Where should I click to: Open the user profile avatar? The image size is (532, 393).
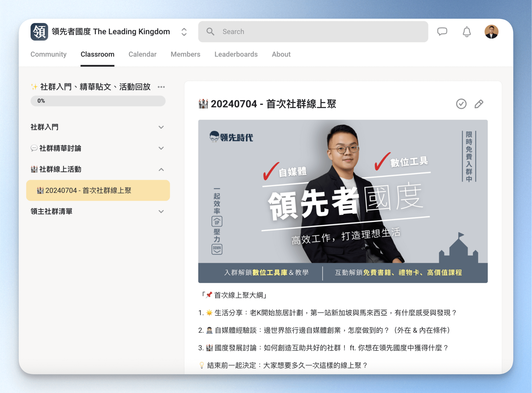[x=491, y=32]
